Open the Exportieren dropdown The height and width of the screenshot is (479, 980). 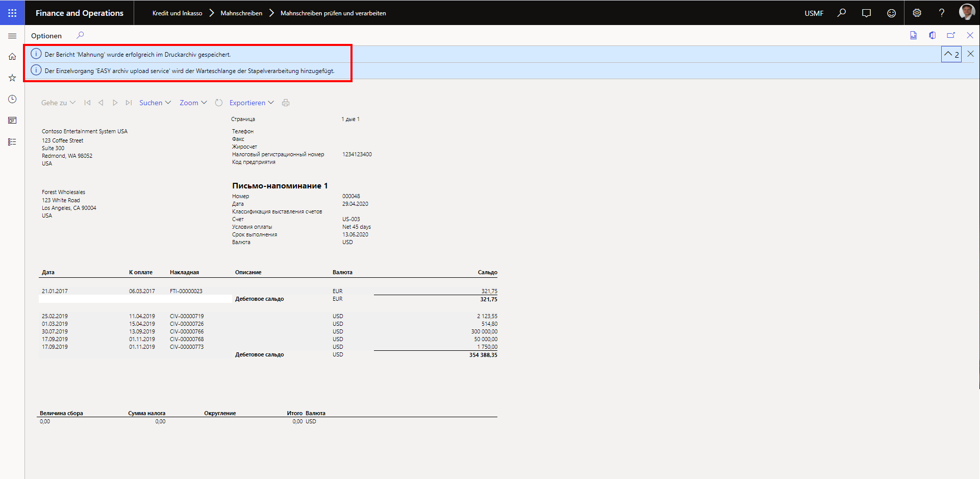(252, 103)
